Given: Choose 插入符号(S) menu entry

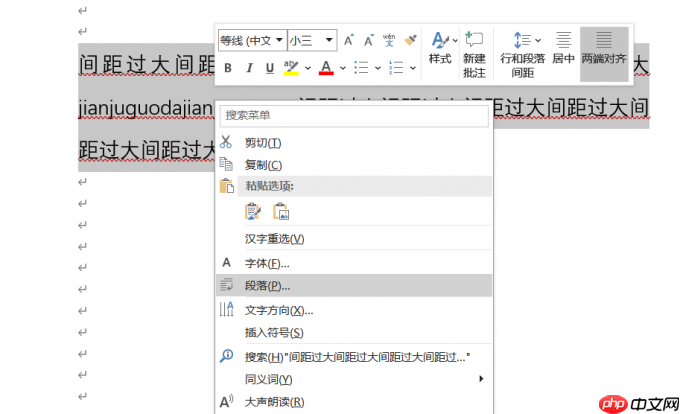Looking at the screenshot, I should pyautogui.click(x=354, y=333).
